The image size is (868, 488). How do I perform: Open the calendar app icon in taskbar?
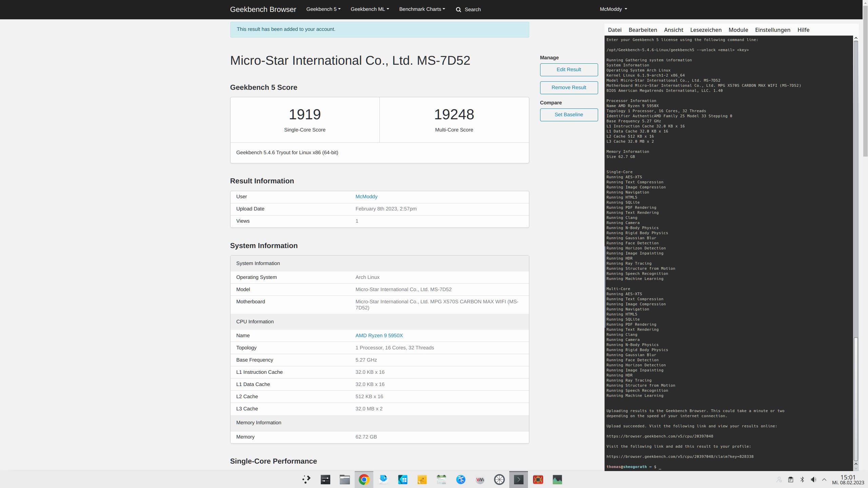(x=441, y=480)
